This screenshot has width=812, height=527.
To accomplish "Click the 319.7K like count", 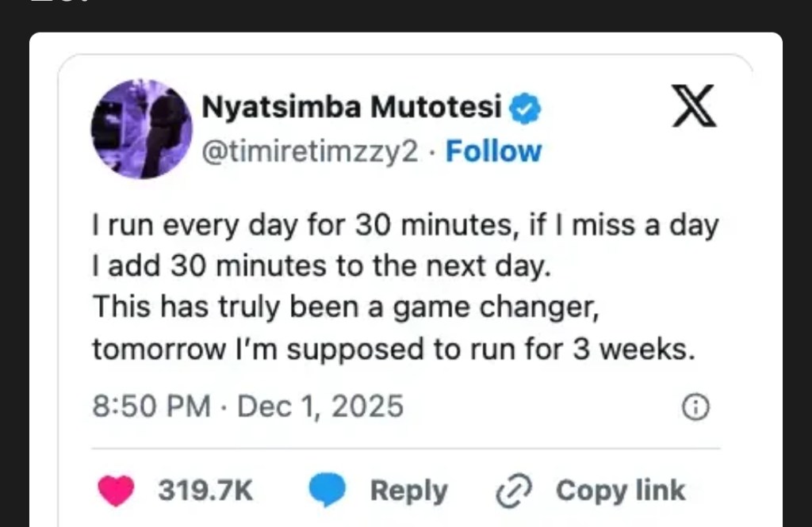I will (x=205, y=491).
